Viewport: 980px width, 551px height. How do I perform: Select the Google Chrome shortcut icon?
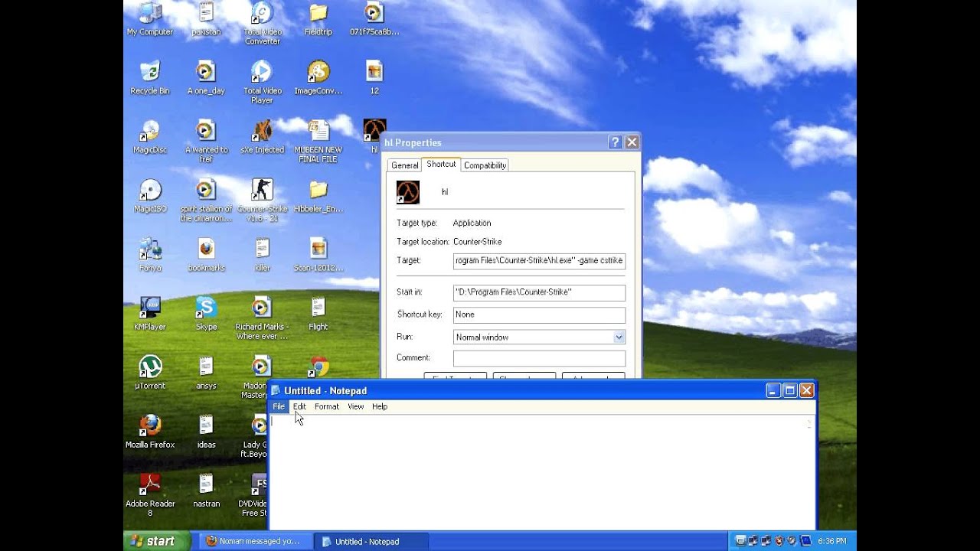[x=318, y=367]
